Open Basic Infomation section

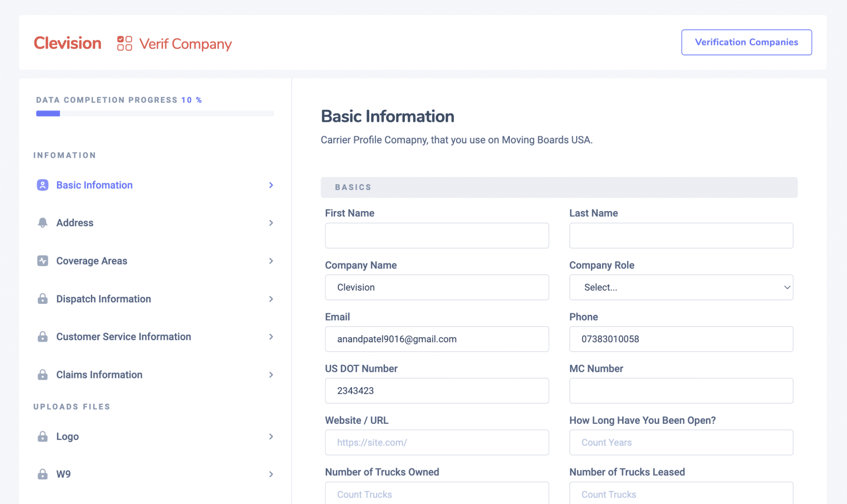[155, 185]
